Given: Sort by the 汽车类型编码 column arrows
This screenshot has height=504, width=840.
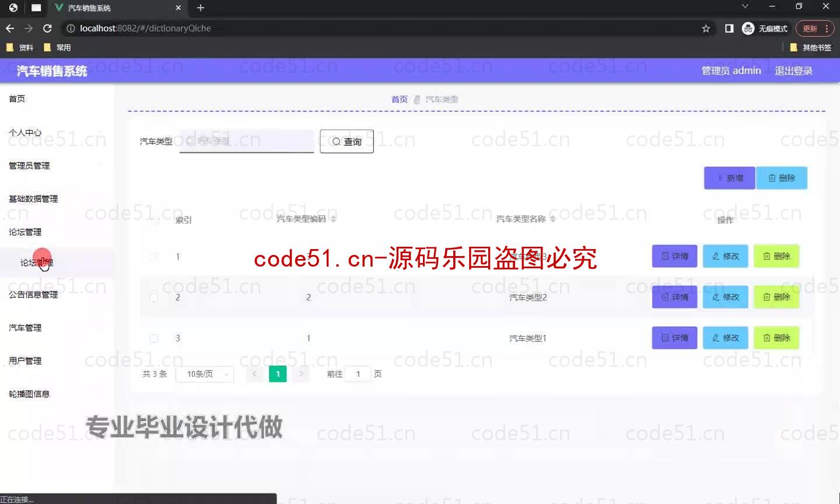Looking at the screenshot, I should coord(334,219).
